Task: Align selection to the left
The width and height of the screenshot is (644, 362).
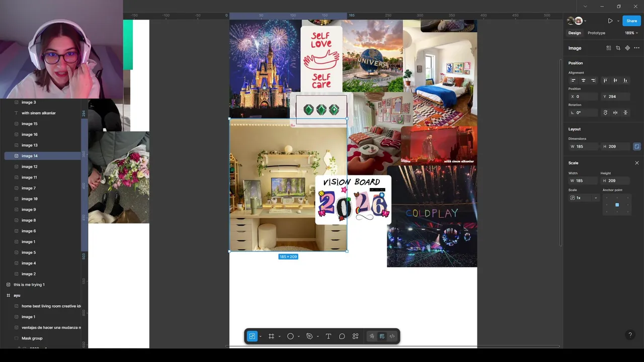Action: tap(573, 80)
